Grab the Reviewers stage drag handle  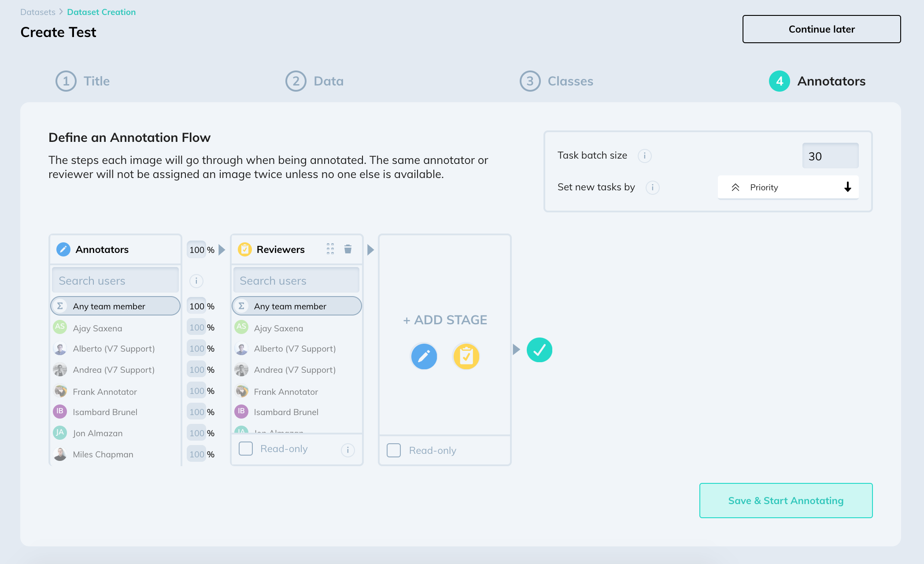330,249
